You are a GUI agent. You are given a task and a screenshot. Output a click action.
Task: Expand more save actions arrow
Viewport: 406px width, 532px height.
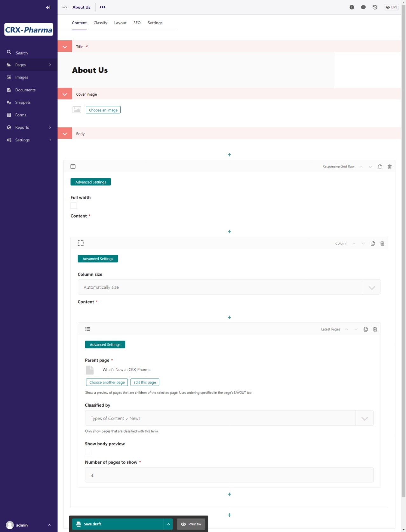[168, 524]
